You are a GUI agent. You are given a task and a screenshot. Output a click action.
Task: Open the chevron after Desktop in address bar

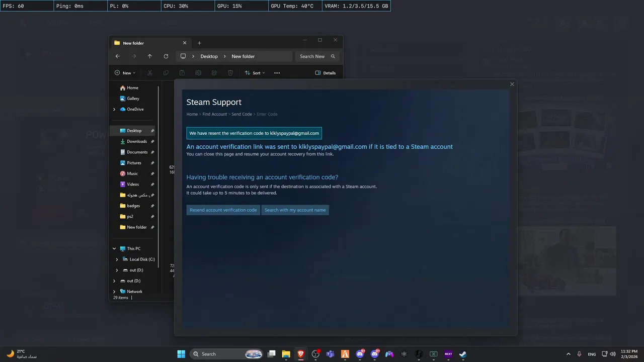[x=225, y=56]
